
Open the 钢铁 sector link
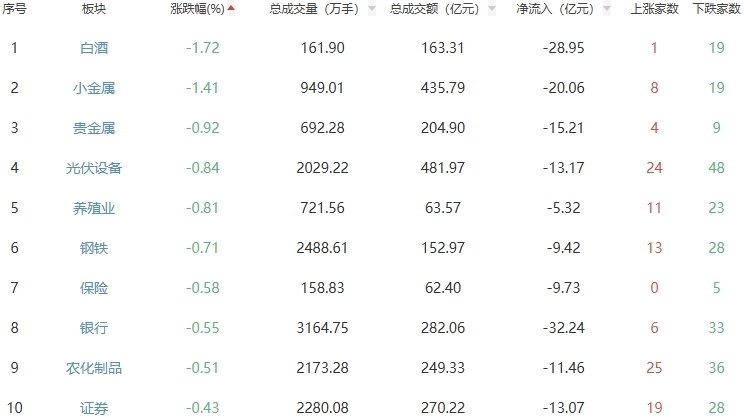(95, 248)
